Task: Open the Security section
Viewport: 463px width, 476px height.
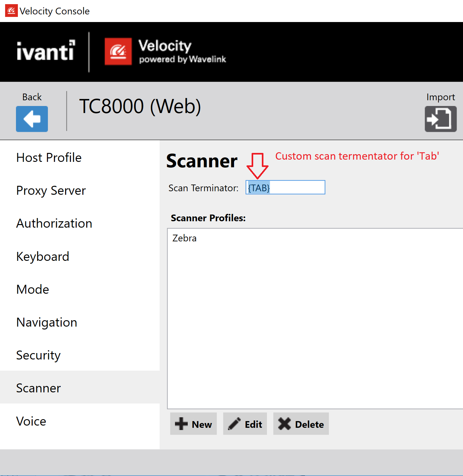Action: (x=38, y=355)
